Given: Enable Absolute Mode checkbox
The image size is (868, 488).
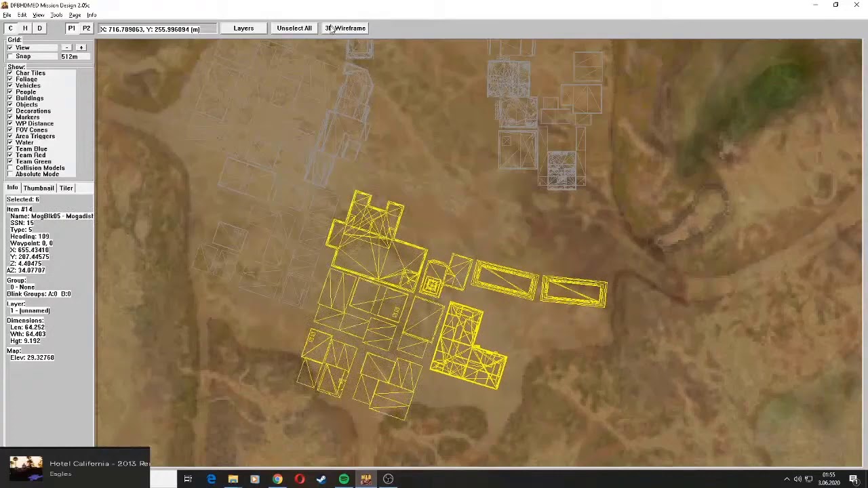Looking at the screenshot, I should pyautogui.click(x=10, y=174).
